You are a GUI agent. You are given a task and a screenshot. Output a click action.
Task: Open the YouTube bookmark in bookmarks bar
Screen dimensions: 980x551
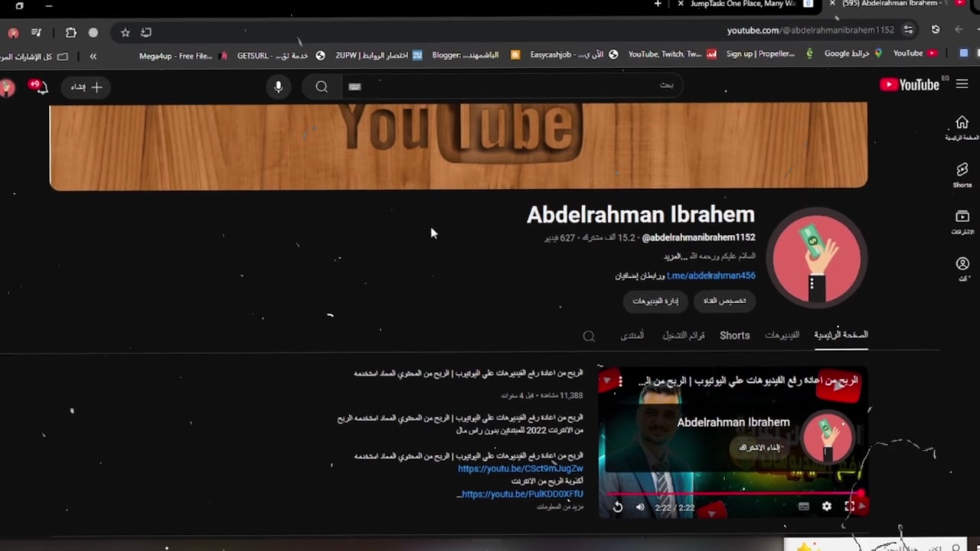point(915,54)
